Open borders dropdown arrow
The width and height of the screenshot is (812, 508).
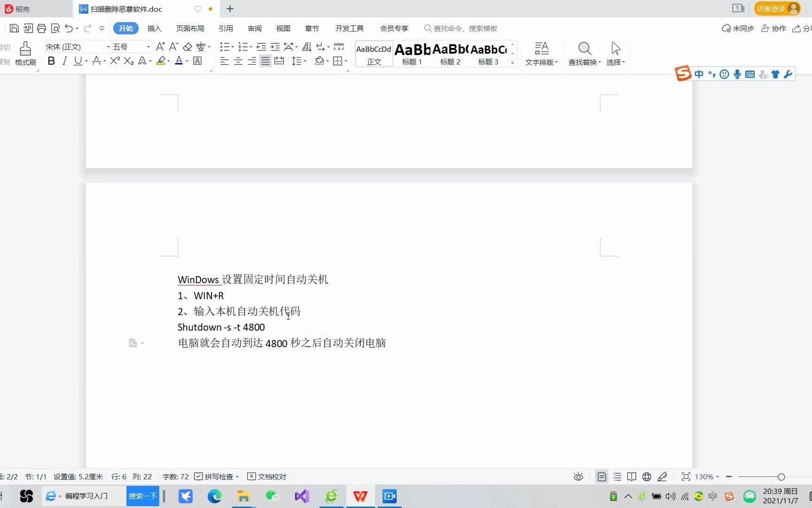[x=346, y=61]
